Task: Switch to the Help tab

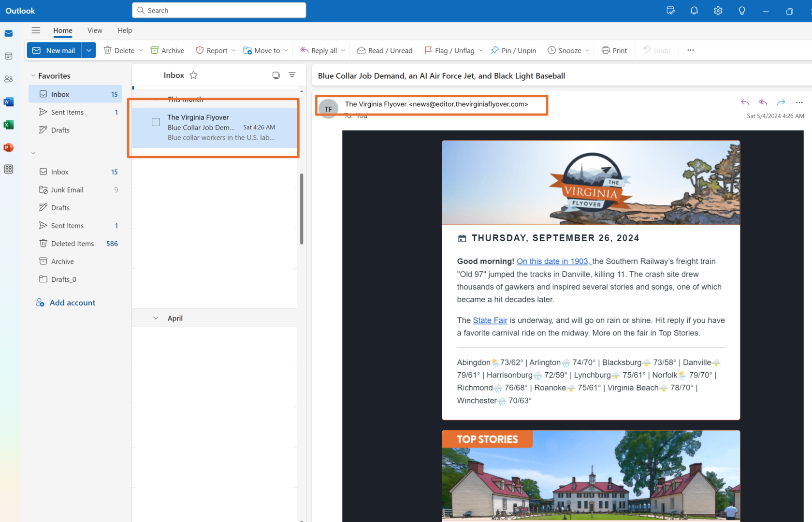Action: tap(125, 30)
